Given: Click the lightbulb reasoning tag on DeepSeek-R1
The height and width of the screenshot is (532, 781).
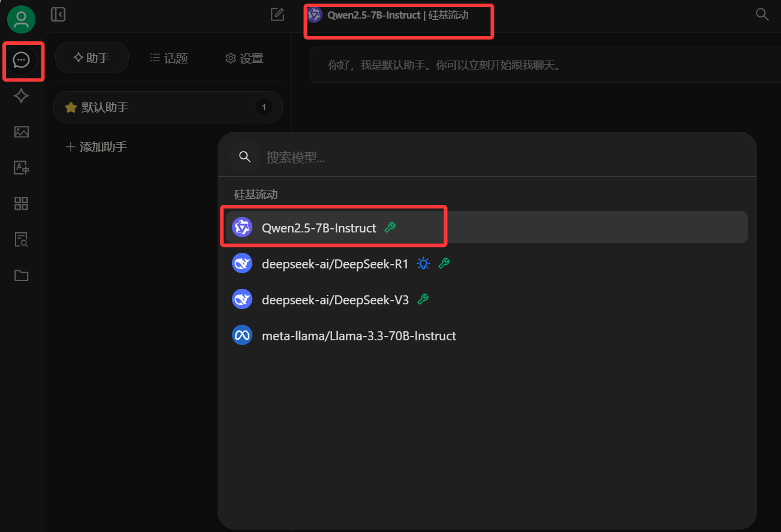Looking at the screenshot, I should [424, 264].
